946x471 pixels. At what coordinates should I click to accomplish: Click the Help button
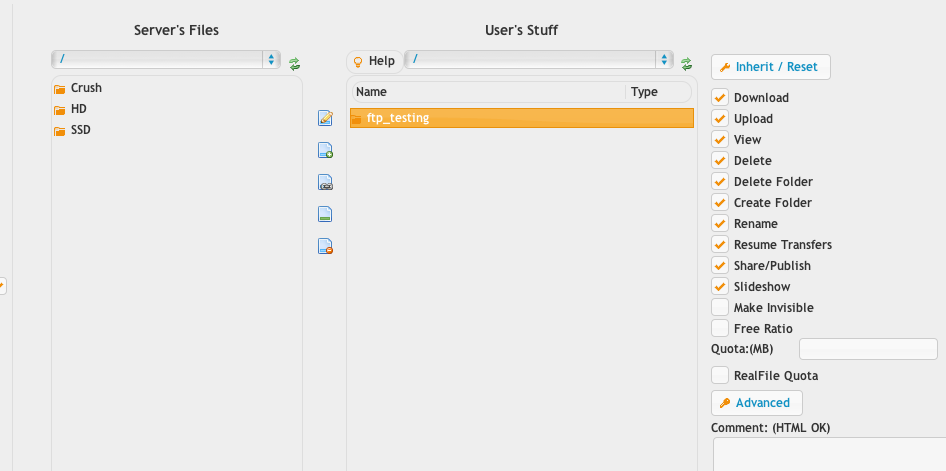[374, 61]
